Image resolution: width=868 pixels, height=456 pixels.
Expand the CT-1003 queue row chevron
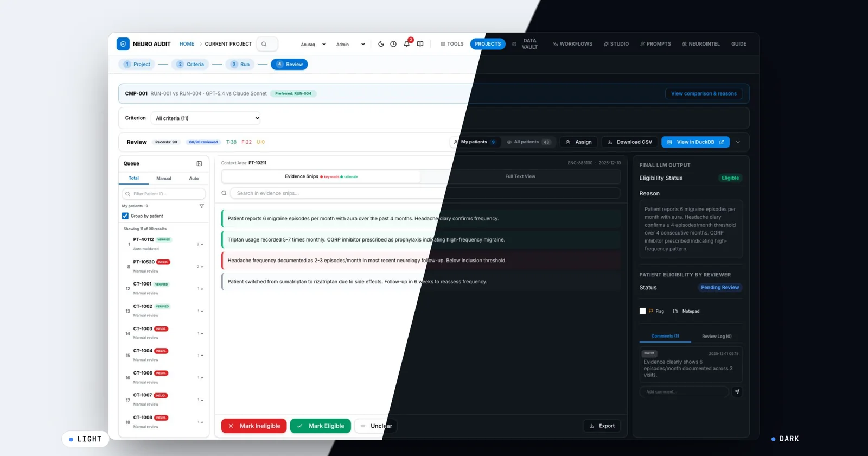(201, 333)
